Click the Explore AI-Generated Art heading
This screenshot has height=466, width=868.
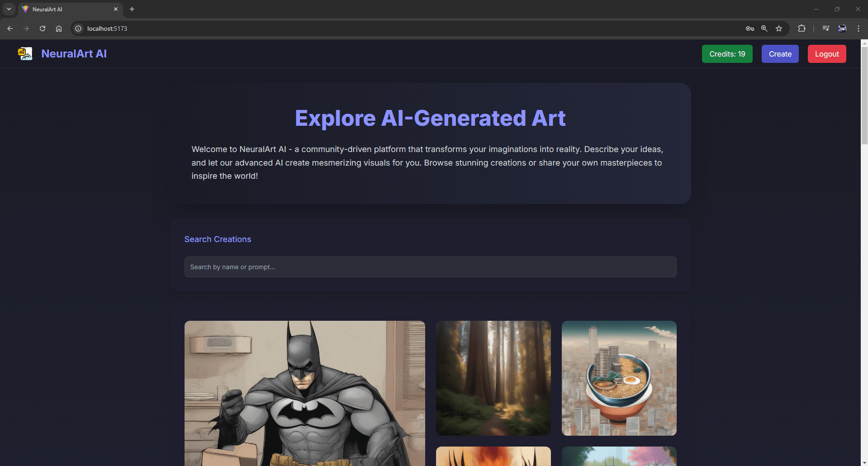[x=430, y=119]
